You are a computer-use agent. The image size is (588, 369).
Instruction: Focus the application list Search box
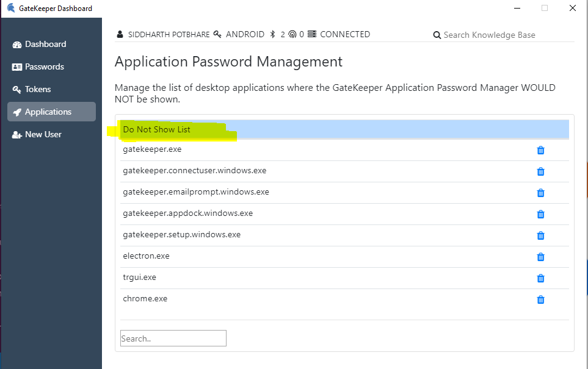173,339
